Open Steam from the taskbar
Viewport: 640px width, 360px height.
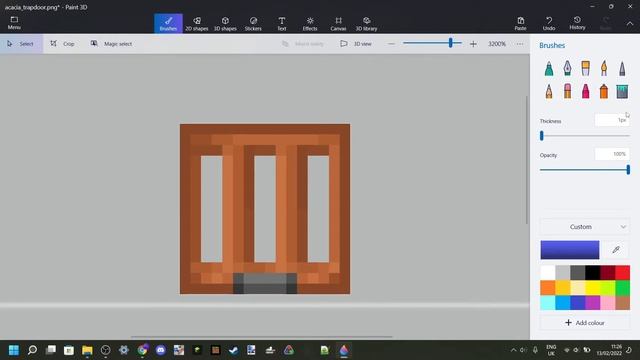233,350
